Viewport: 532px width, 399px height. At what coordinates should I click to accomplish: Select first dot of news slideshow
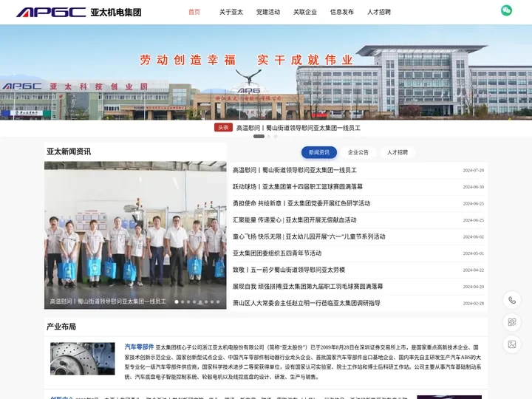click(177, 301)
